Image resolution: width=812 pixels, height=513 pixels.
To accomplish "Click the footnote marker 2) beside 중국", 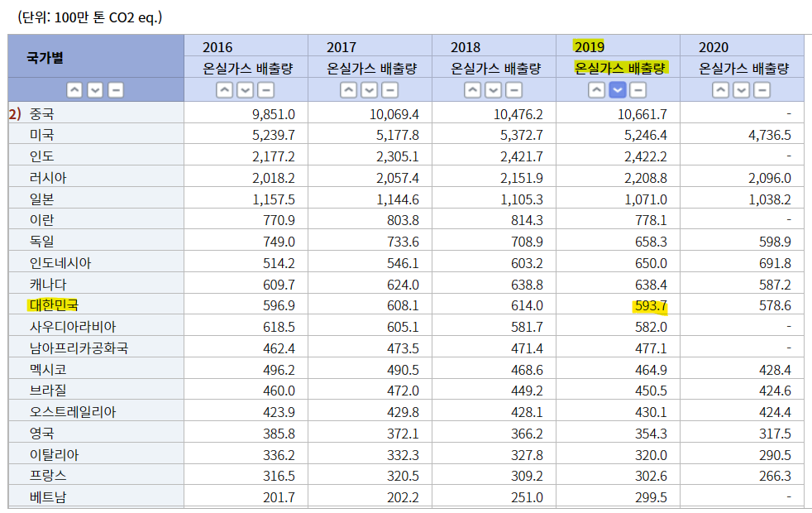I will click(x=15, y=114).
